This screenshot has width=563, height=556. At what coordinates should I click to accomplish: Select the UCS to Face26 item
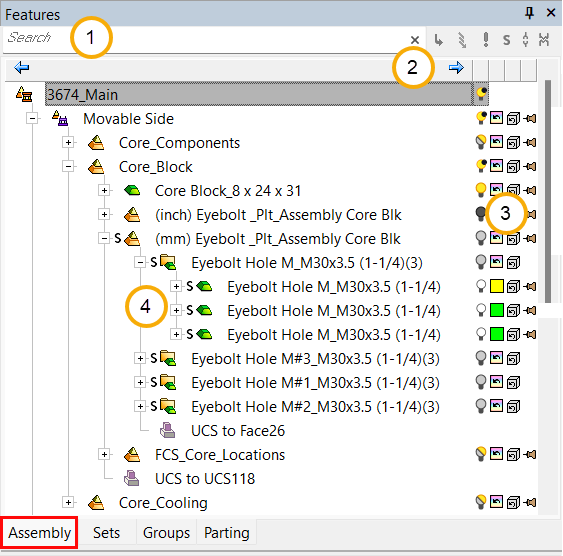238,431
